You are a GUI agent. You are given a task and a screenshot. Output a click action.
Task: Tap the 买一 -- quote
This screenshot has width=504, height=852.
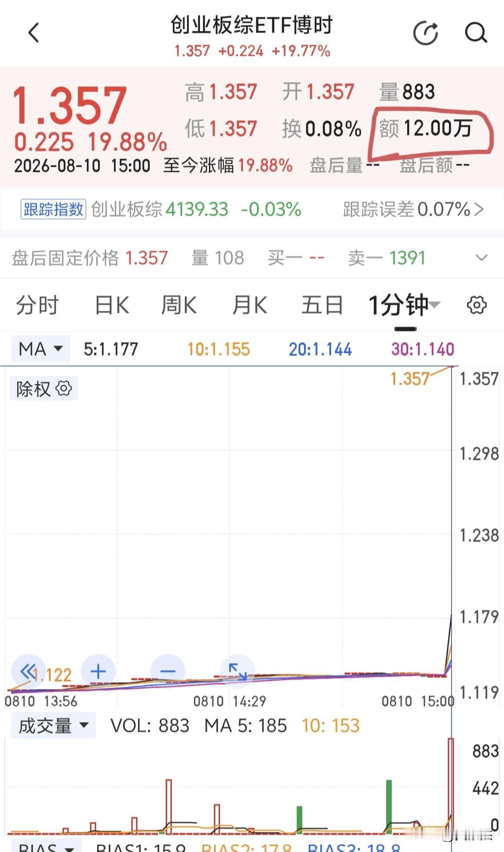coord(296,258)
